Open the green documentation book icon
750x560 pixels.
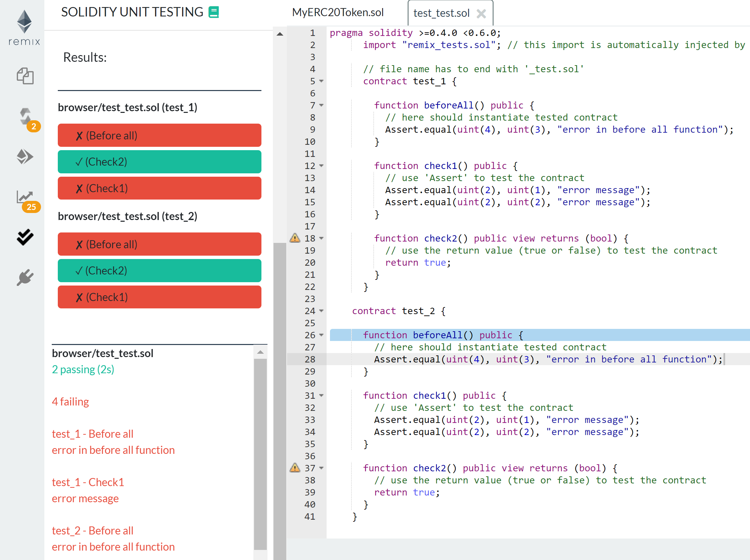click(x=213, y=12)
